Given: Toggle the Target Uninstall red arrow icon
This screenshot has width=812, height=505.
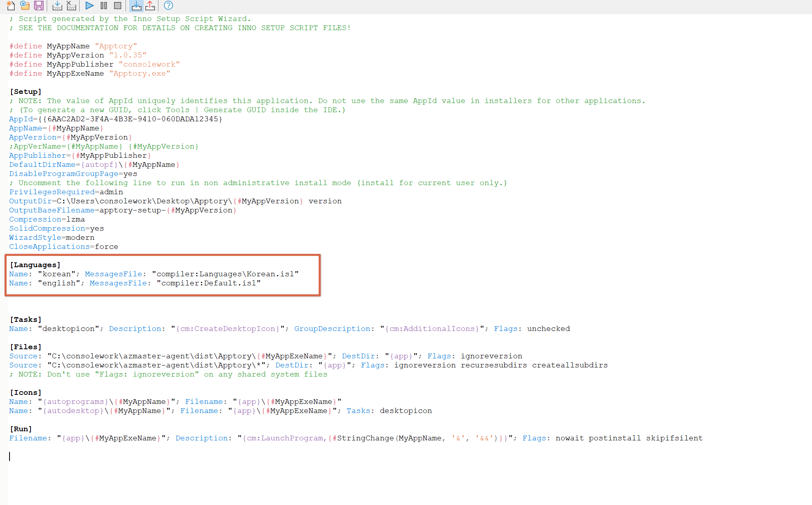Looking at the screenshot, I should [x=150, y=6].
